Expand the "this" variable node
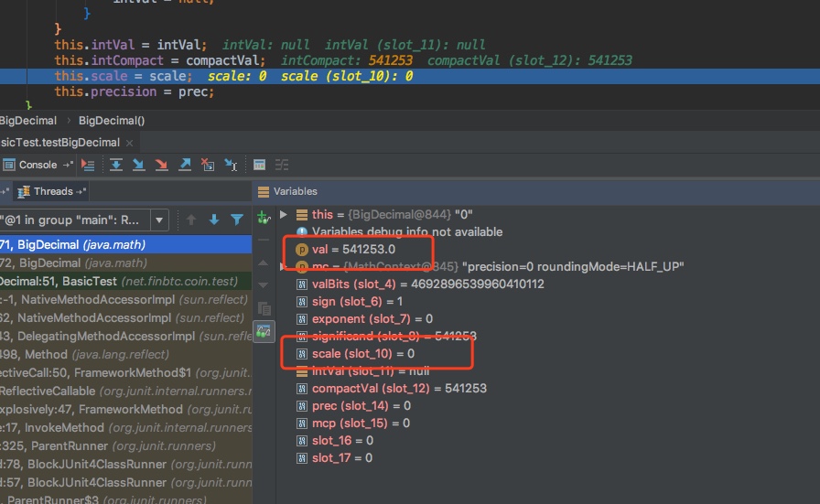 (x=284, y=214)
